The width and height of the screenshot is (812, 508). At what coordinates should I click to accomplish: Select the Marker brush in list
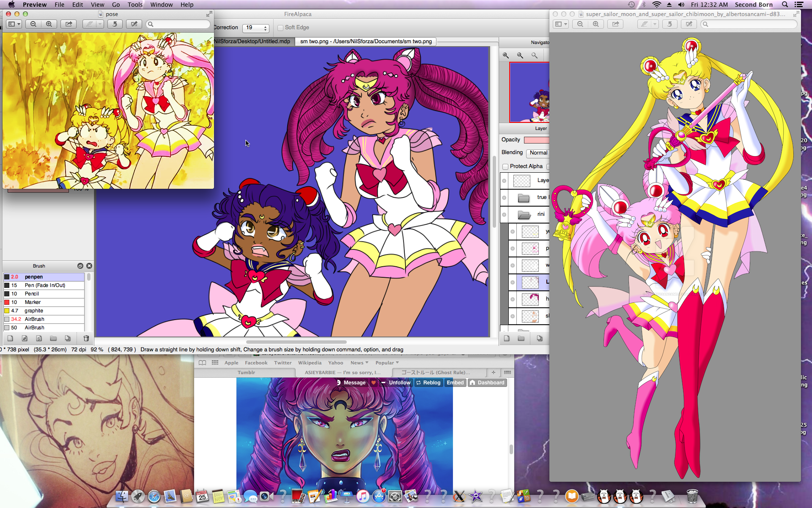(x=33, y=302)
